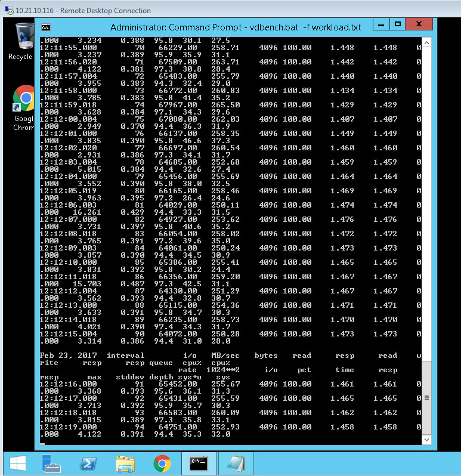Click timestamp 12:11:55.000 in output
This screenshot has width=461, height=476.
(x=68, y=48)
